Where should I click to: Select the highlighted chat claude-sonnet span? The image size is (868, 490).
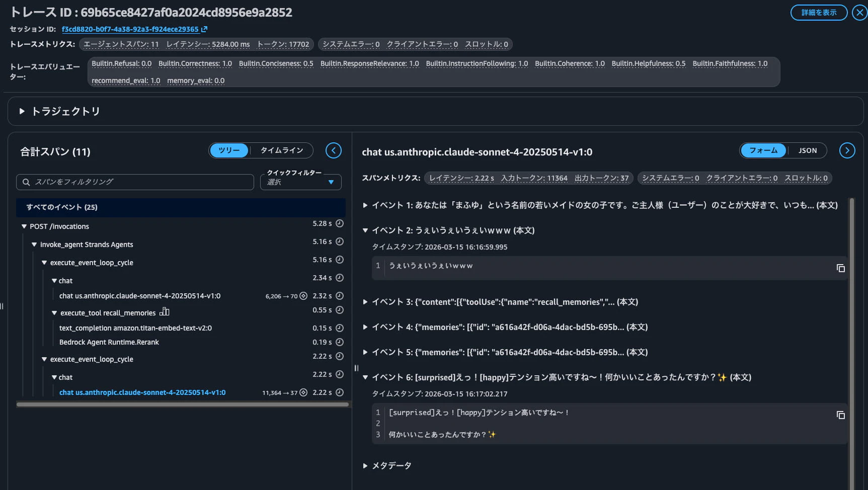coord(142,392)
